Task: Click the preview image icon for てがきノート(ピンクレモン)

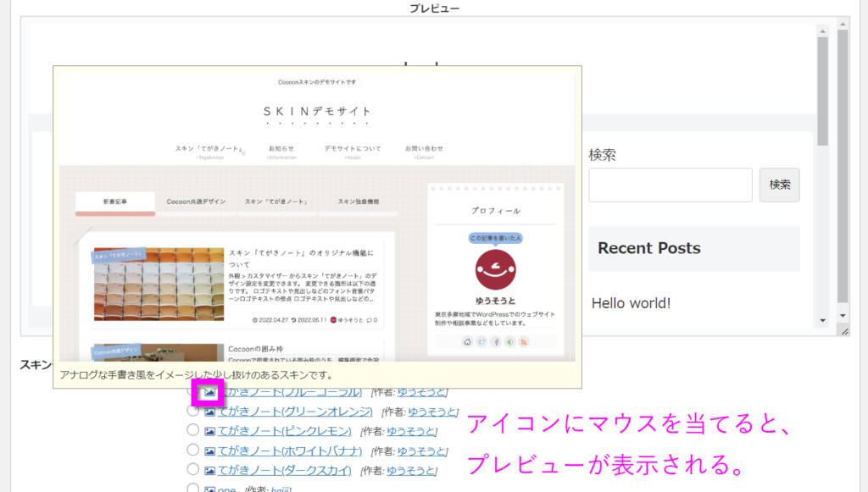Action: coord(210,431)
